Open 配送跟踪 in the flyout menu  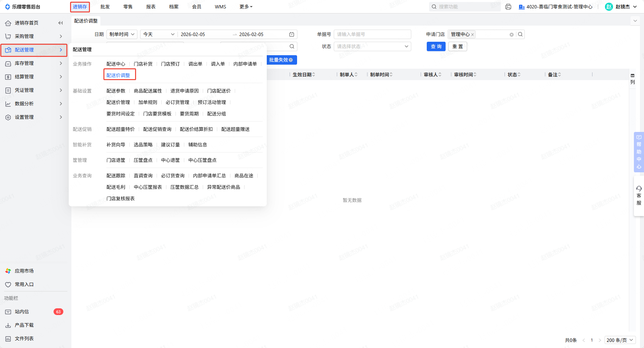pos(116,176)
